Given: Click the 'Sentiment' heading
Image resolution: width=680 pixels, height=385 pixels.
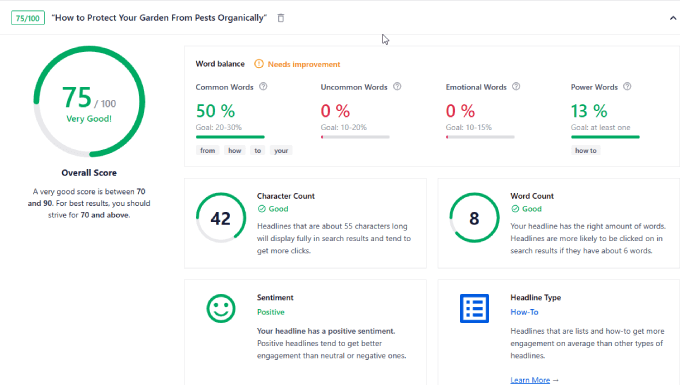Looking at the screenshot, I should [275, 297].
